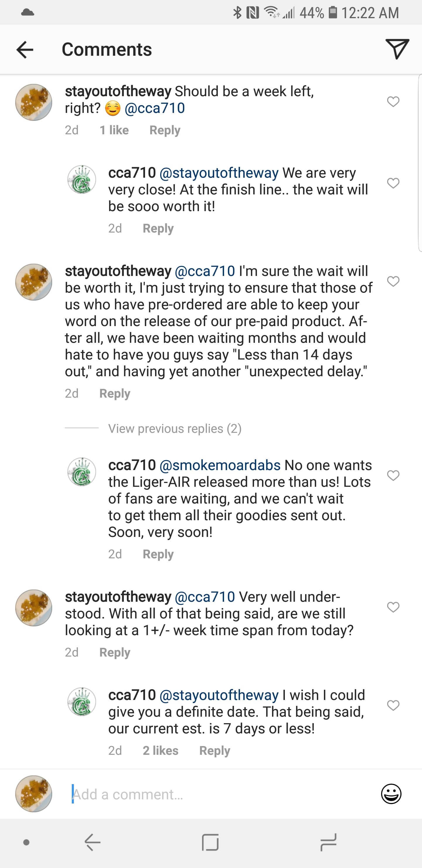Open the @smokemoardabs mention link

tap(220, 465)
